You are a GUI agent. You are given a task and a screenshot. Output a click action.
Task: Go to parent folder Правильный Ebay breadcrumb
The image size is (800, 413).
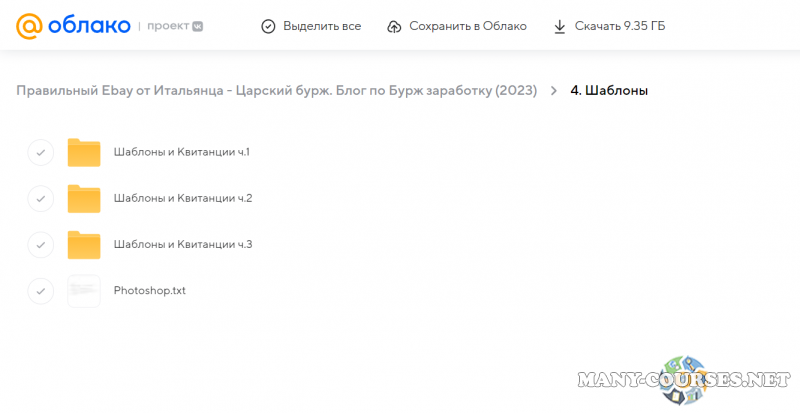(276, 91)
